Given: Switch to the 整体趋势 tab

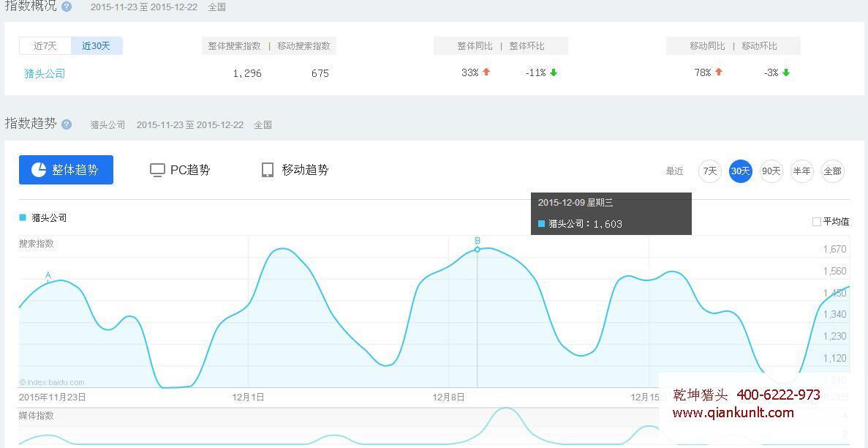Looking at the screenshot, I should click(66, 170).
